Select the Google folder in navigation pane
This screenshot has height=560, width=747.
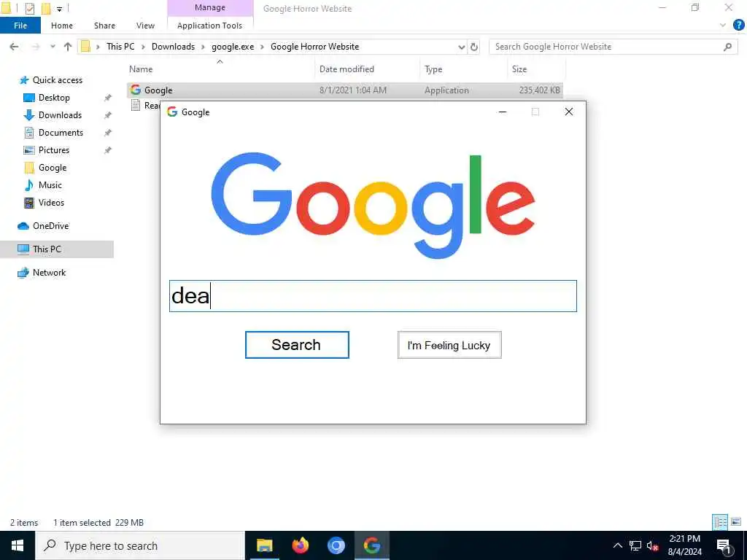(53, 168)
